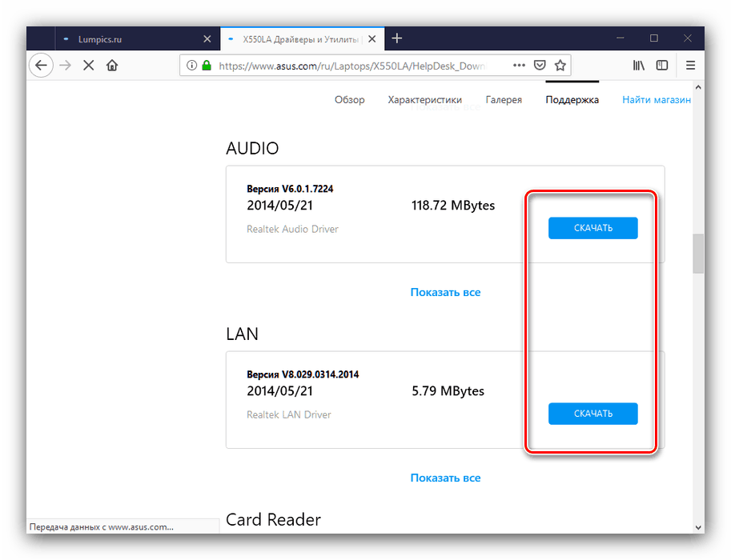Select the Версия V8.029.0314.2014 text
Screen dimensions: 731x560
click(x=303, y=374)
